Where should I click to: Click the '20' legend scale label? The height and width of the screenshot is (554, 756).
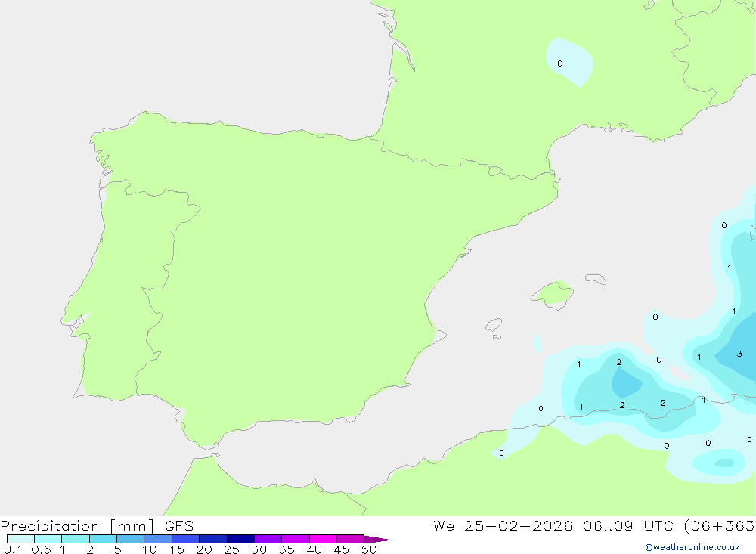204,549
